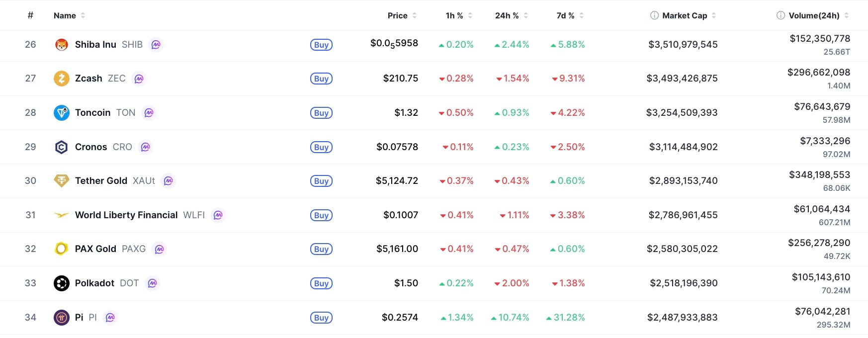Click the Cronos coin logo

click(61, 147)
